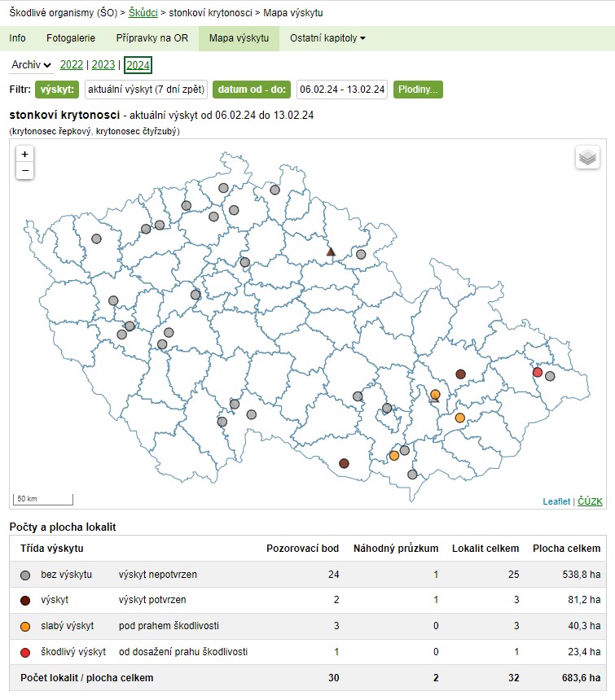Screen dimensions: 615x700
Task: Click the 40,3 ha cell
Action: click(x=584, y=626)
